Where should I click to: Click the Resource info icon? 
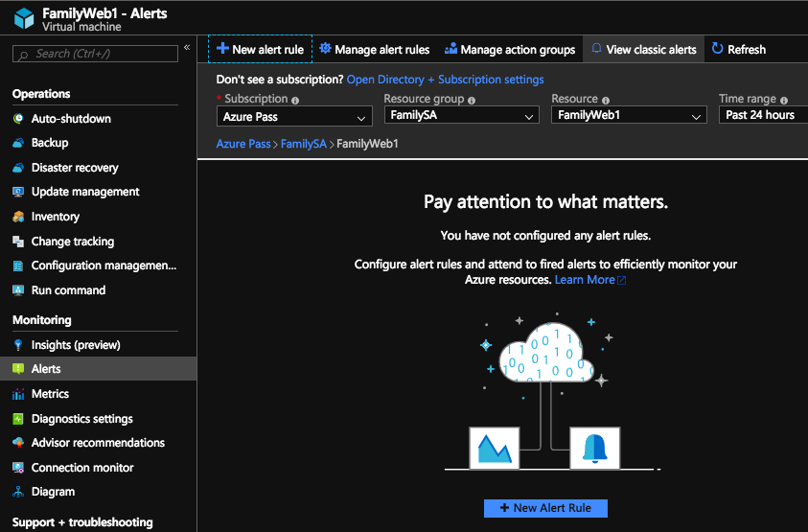pos(606,101)
